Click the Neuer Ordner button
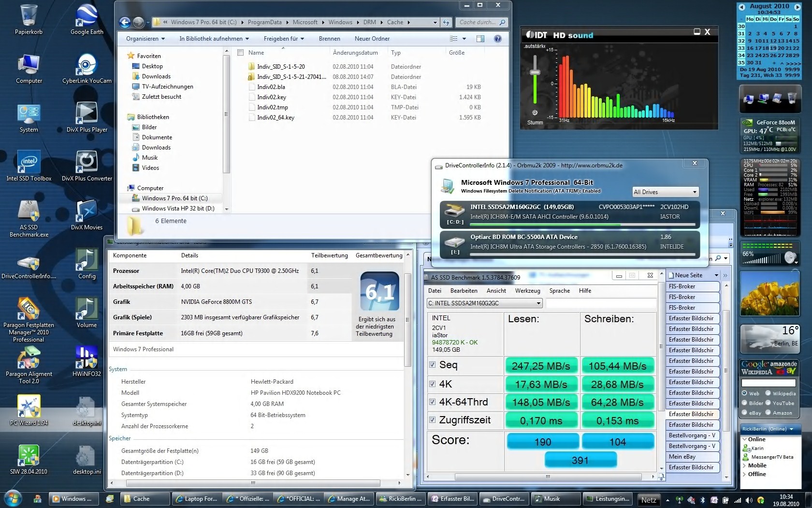812x508 pixels. 372,39
